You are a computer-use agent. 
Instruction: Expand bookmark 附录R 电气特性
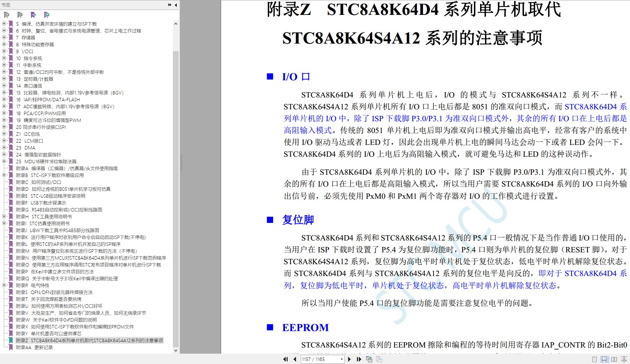[4, 285]
